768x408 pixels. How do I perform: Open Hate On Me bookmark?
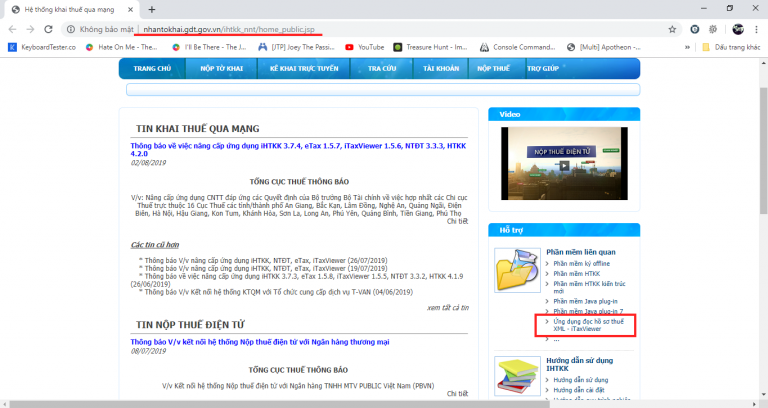(x=121, y=47)
